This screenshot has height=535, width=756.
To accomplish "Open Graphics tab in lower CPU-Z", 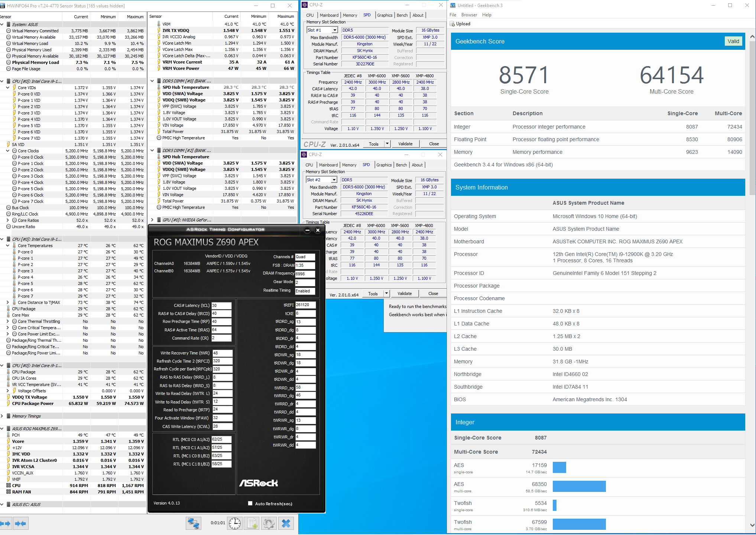I will [384, 165].
